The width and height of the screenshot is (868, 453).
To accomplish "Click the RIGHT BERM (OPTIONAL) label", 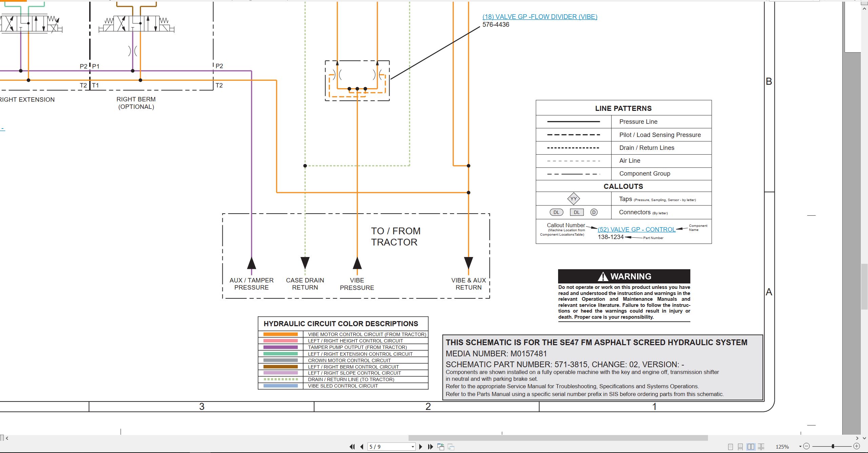I will (136, 103).
